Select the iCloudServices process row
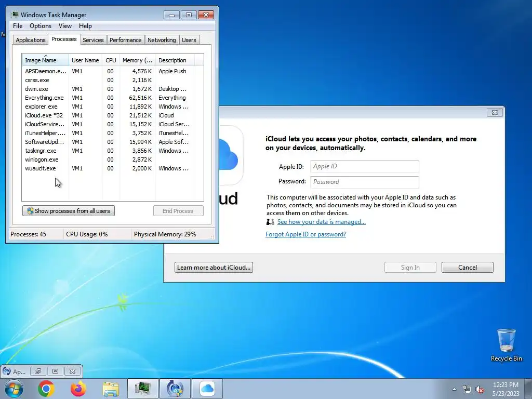Image resolution: width=532 pixels, height=399 pixels. coord(113,124)
